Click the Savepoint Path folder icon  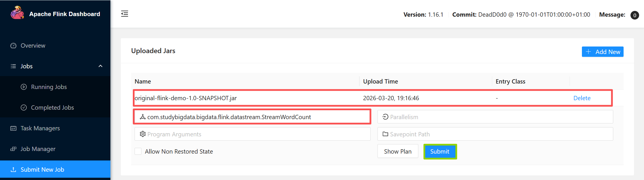[386, 134]
